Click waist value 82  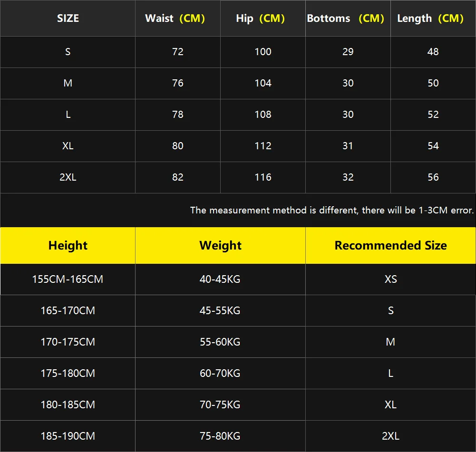pos(178,177)
